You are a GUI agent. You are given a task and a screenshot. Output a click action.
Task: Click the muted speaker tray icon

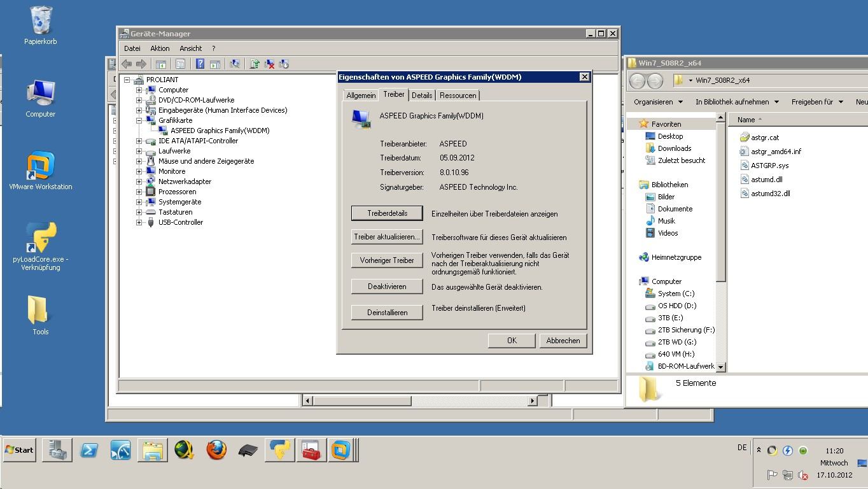click(803, 475)
